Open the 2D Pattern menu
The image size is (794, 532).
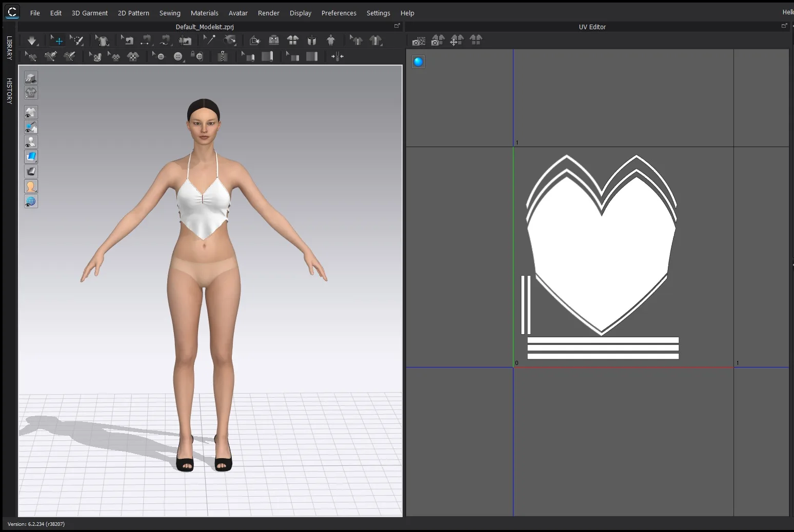point(133,13)
